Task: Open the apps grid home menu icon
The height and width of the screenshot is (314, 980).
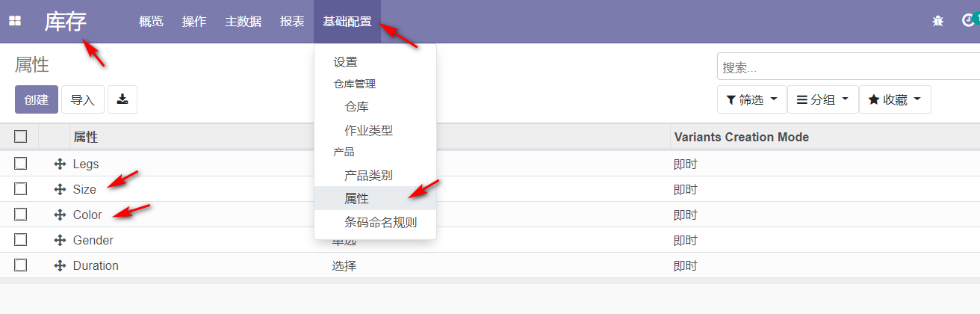Action: 15,22
